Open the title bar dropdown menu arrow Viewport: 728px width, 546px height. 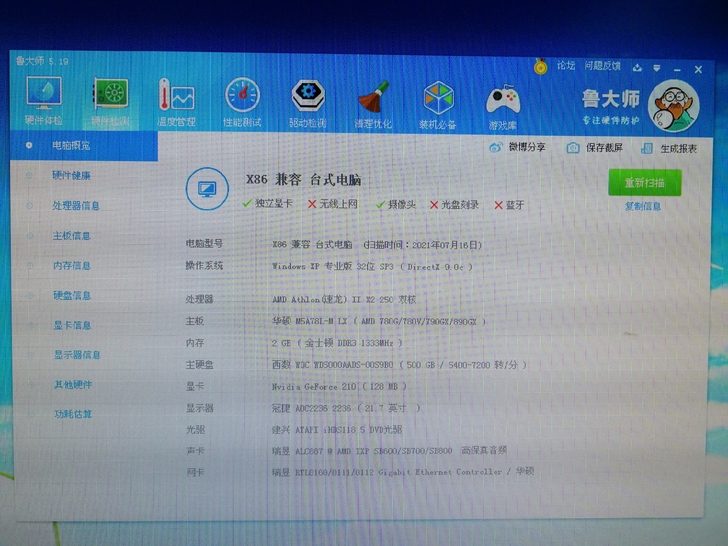[656, 68]
